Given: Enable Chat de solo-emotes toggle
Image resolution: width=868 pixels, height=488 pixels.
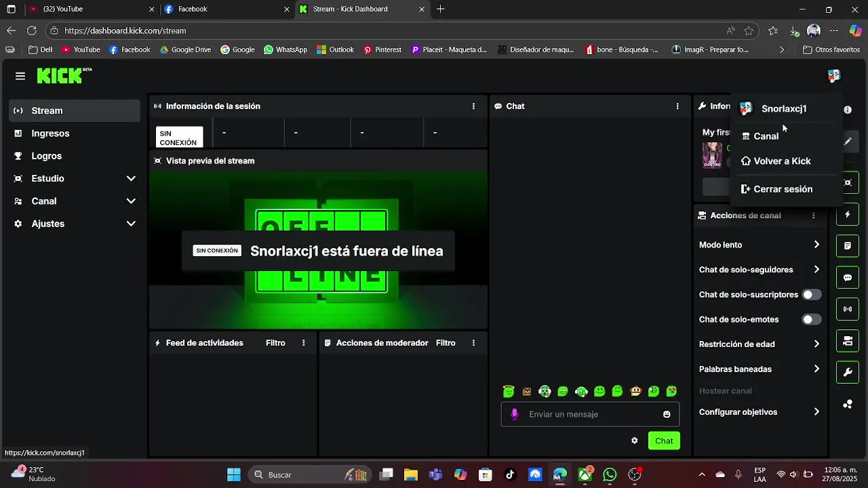Looking at the screenshot, I should click(x=811, y=319).
